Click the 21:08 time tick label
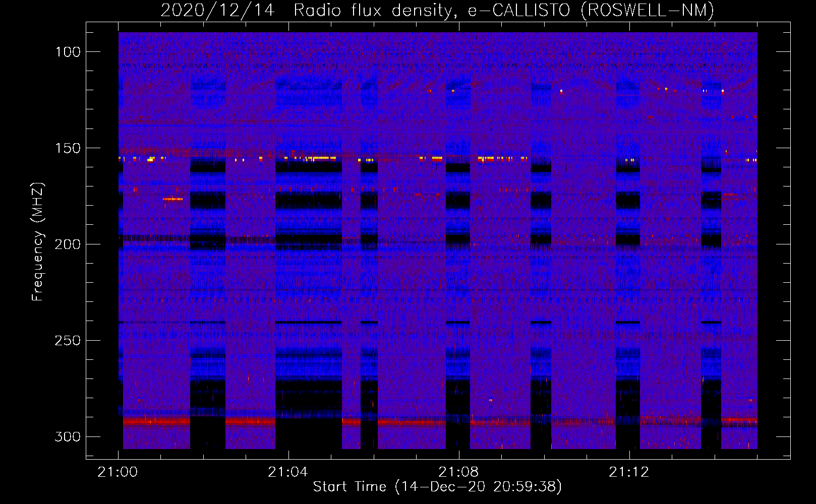 (458, 472)
